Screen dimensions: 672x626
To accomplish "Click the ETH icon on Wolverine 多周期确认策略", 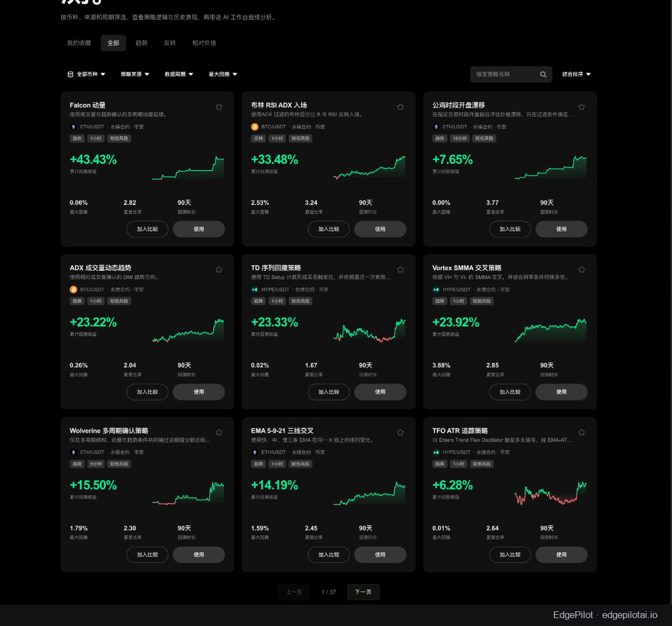I will (x=73, y=453).
